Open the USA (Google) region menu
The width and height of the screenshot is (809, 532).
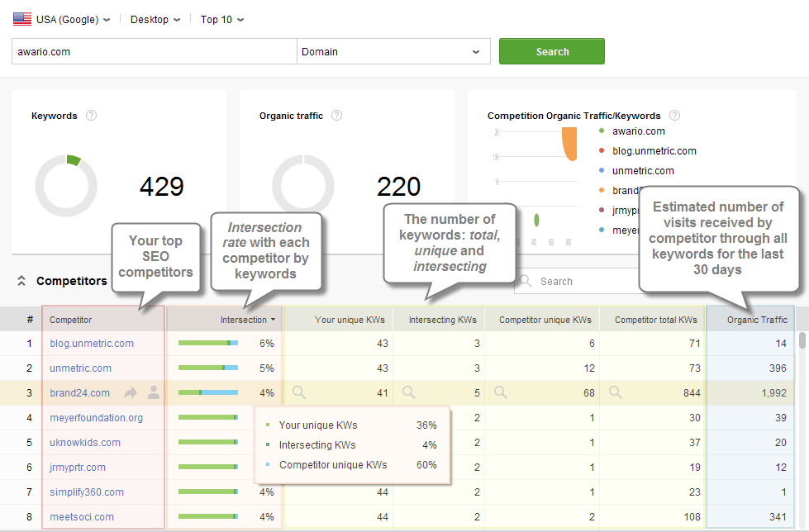click(x=70, y=18)
